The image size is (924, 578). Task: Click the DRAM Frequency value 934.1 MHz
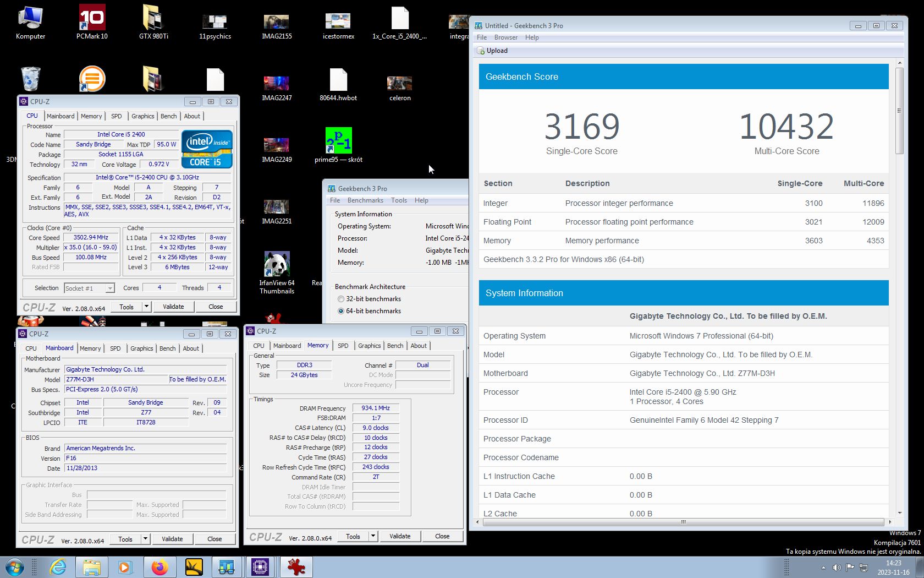[x=376, y=408]
